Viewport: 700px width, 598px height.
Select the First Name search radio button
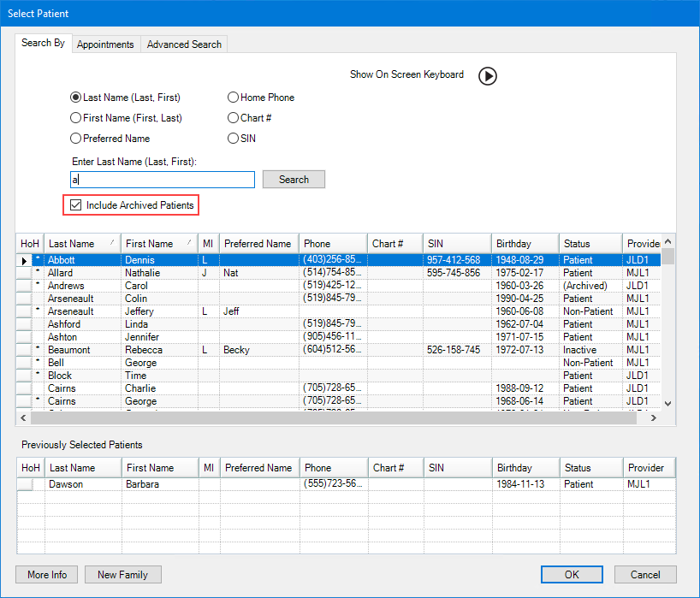76,118
